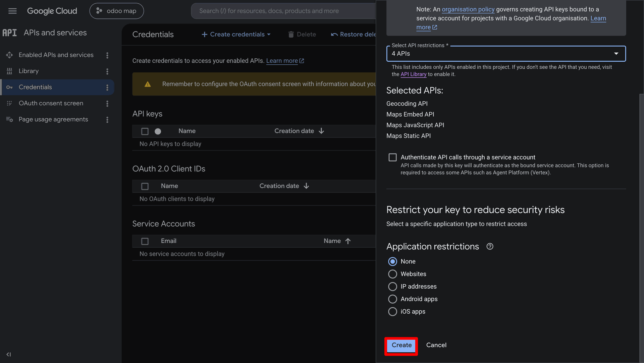
Task: Open more options for Enabled APIs and services
Action: 107,55
